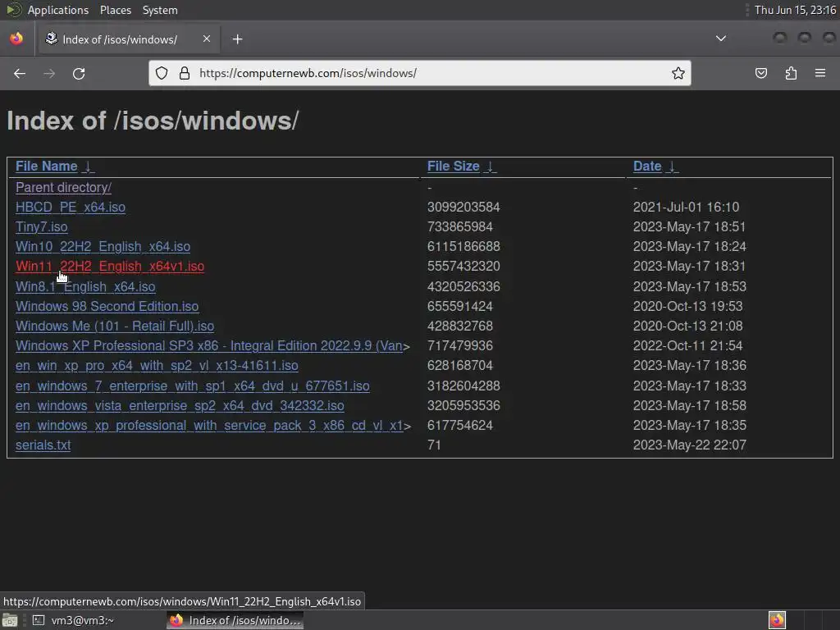Go to Parent directory

63,188
